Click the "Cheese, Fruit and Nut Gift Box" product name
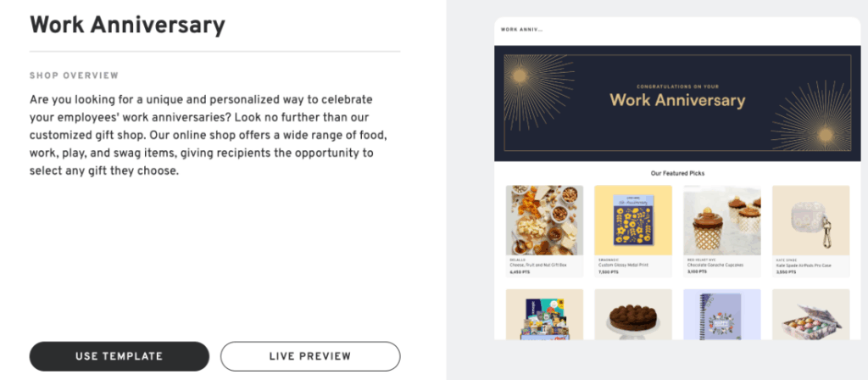Image resolution: width=868 pixels, height=380 pixels. 539,265
